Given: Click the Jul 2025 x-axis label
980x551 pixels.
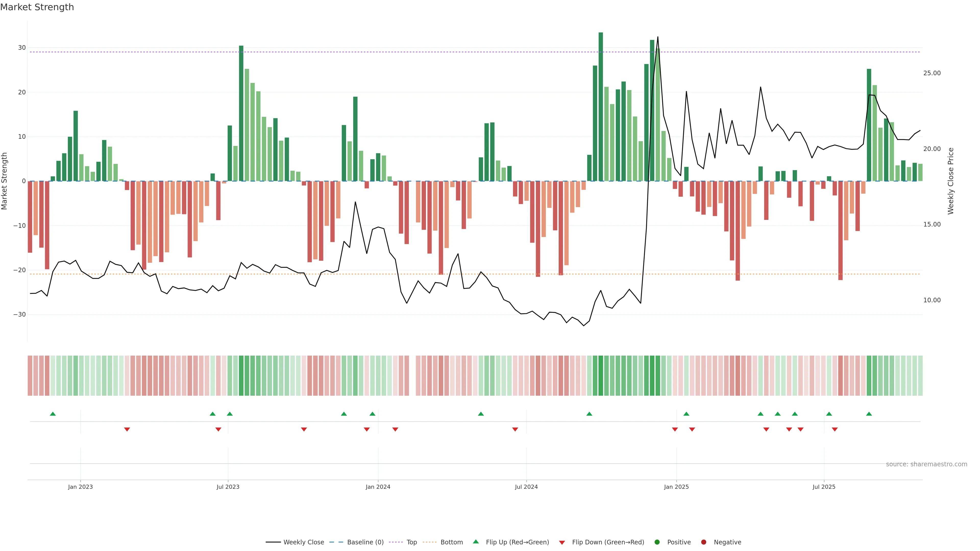Looking at the screenshot, I should [x=824, y=487].
